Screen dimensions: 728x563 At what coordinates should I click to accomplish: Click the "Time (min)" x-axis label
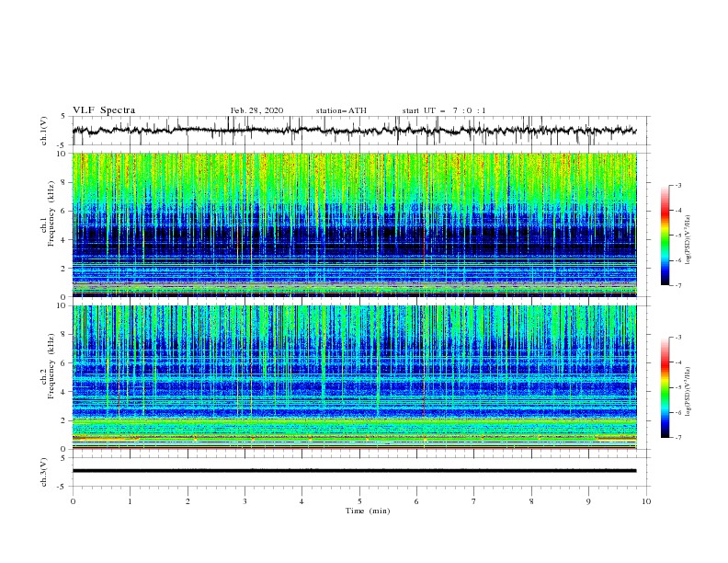368,511
